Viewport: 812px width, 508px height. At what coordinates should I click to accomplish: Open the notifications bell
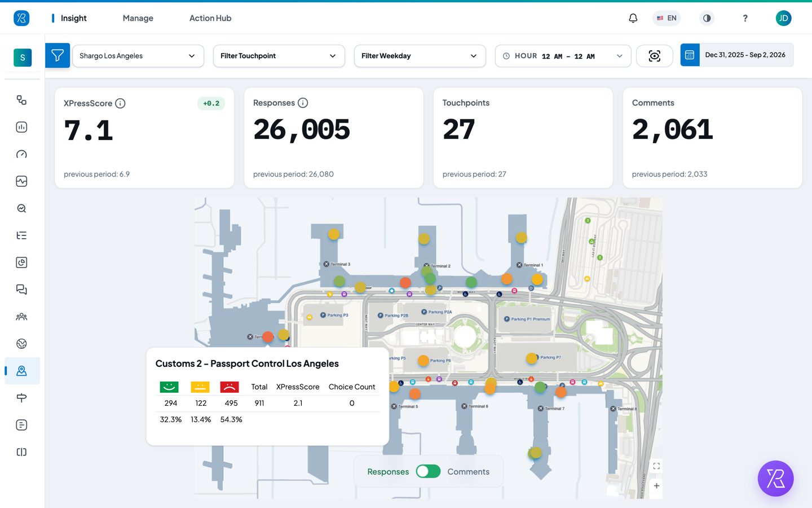[633, 18]
